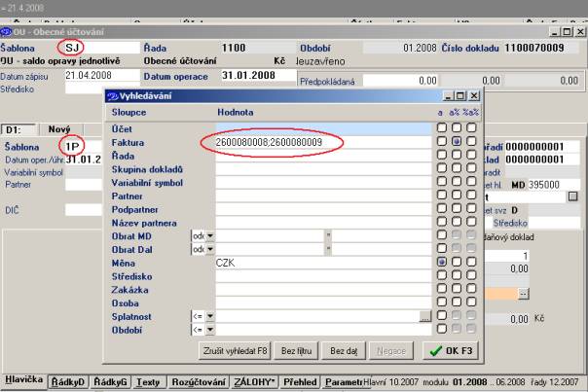Click the Faktura value input field
The height and width of the screenshot is (392, 588).
(321, 141)
